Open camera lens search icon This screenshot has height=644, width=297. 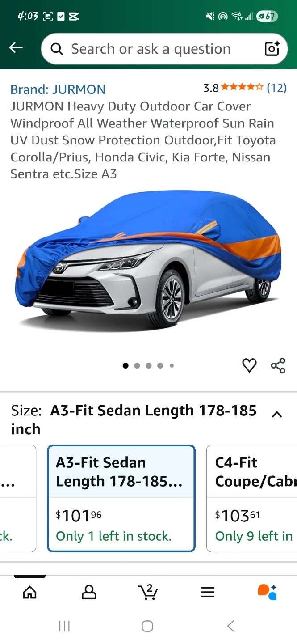click(x=272, y=48)
